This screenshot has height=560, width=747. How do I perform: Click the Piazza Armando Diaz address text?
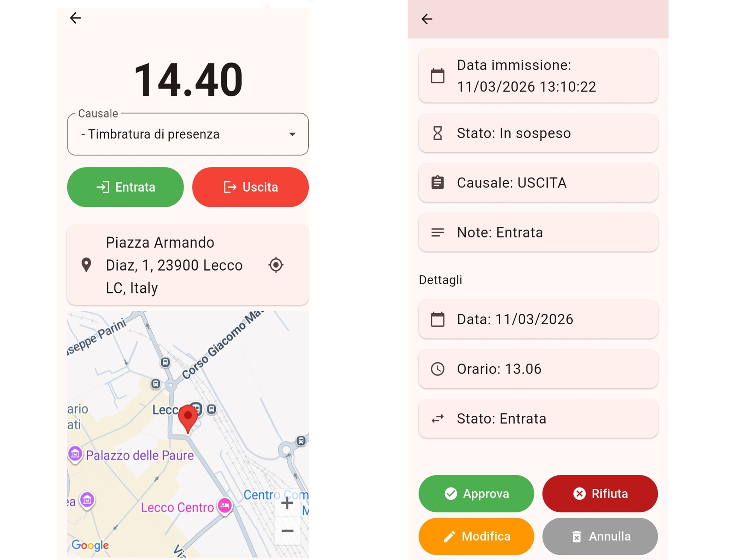pyautogui.click(x=174, y=265)
